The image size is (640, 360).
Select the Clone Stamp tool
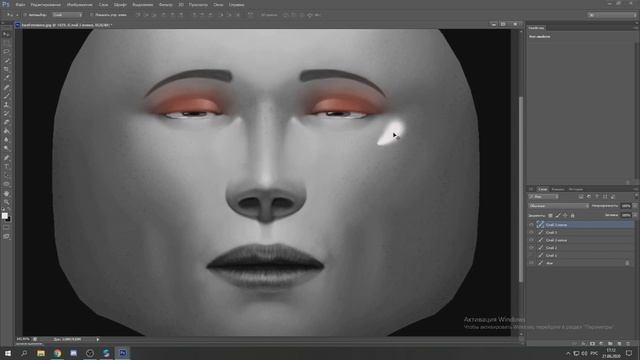[6, 105]
